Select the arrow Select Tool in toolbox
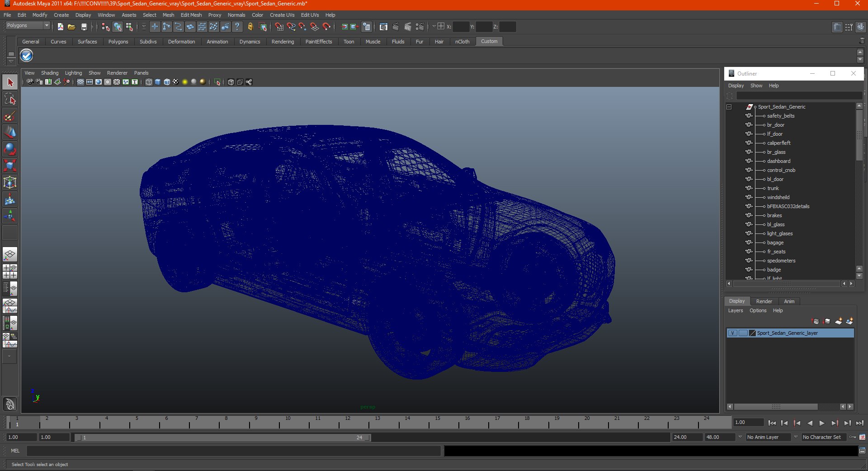Image resolution: width=868 pixels, height=471 pixels. pyautogui.click(x=10, y=82)
